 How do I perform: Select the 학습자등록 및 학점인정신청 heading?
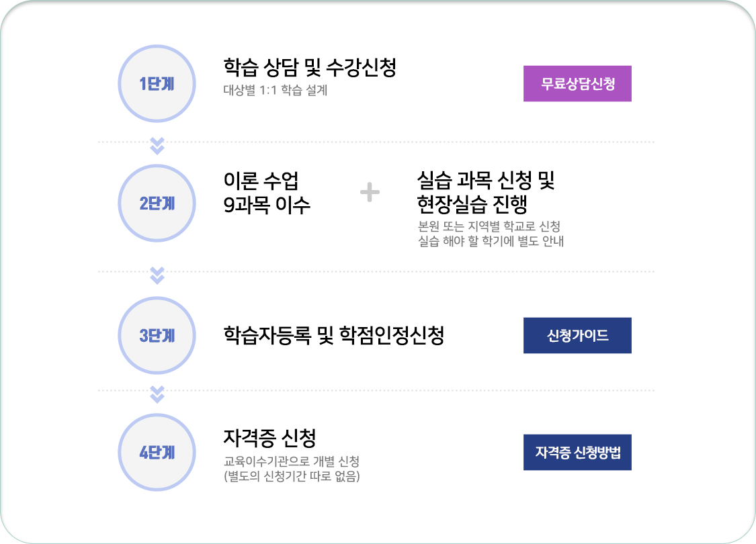[x=333, y=335]
